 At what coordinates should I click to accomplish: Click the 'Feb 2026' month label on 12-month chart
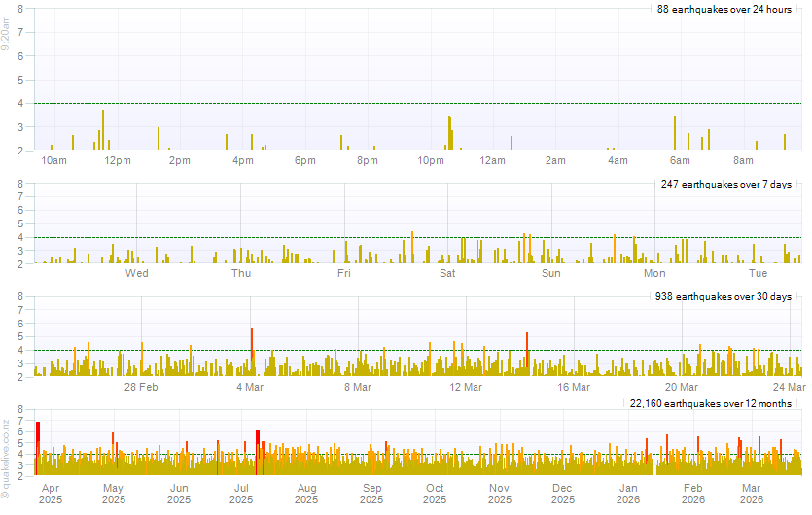(x=692, y=494)
